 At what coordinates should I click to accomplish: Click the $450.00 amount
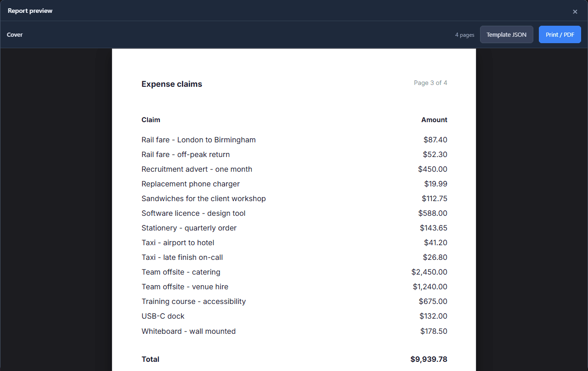(433, 169)
